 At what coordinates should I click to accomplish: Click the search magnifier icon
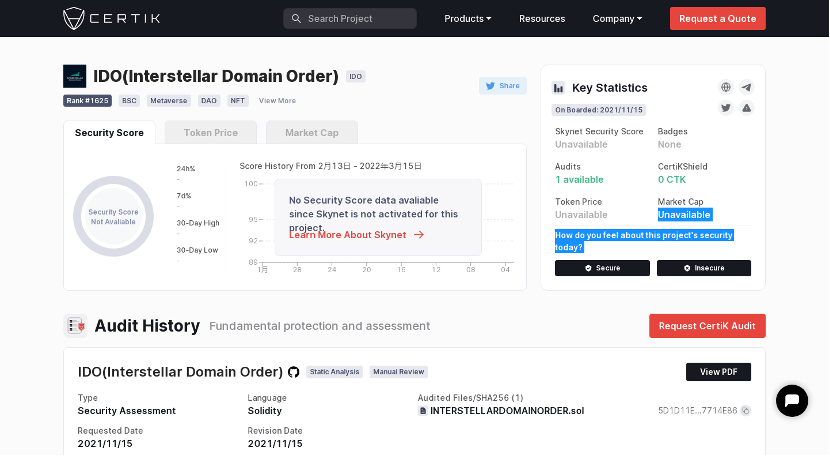[x=296, y=19]
